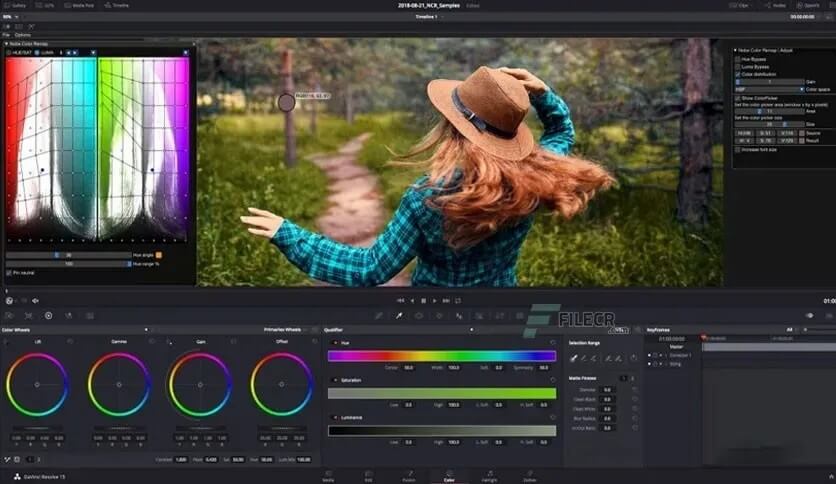The image size is (836, 484).
Task: Click the Result color swatch
Action: pyautogui.click(x=801, y=140)
